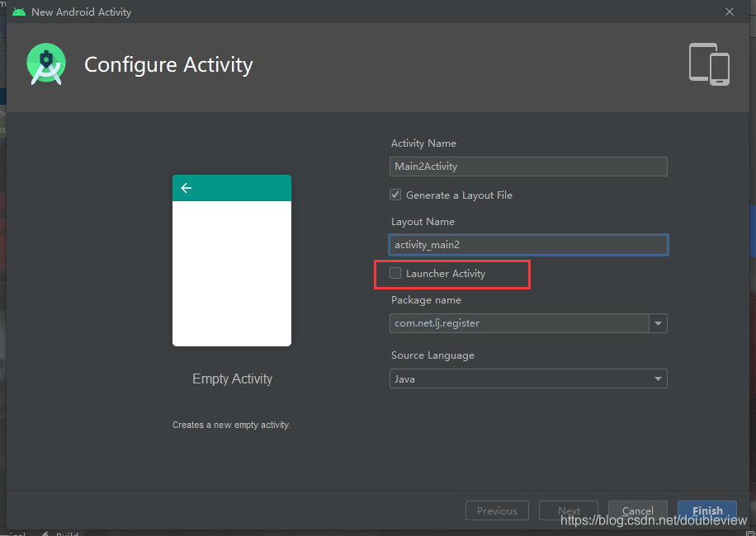Click the phone and tablet device icon
Screen dimensions: 756x536
click(x=709, y=64)
